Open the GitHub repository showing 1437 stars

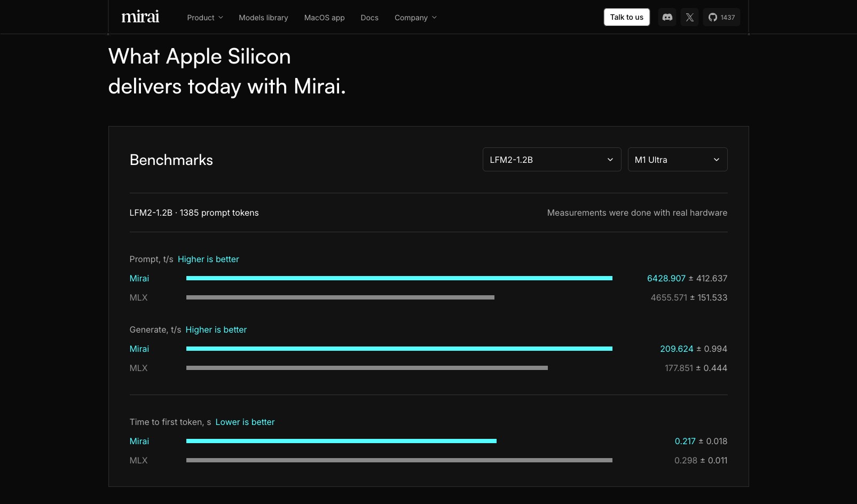721,17
